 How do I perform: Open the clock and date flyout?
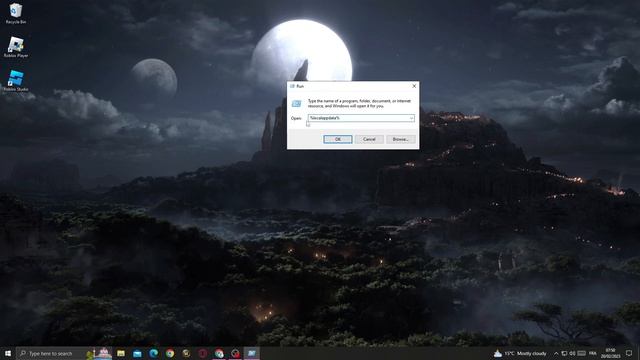[x=611, y=353]
